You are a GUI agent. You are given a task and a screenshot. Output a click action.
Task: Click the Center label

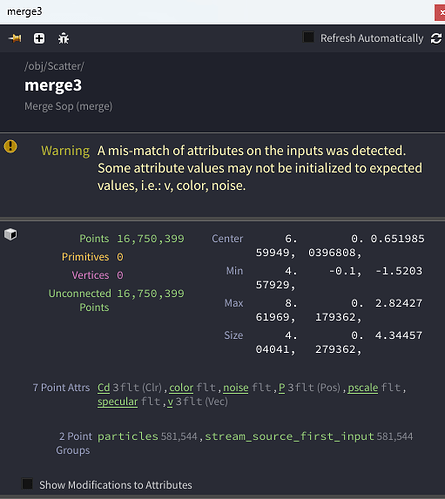coord(227,239)
